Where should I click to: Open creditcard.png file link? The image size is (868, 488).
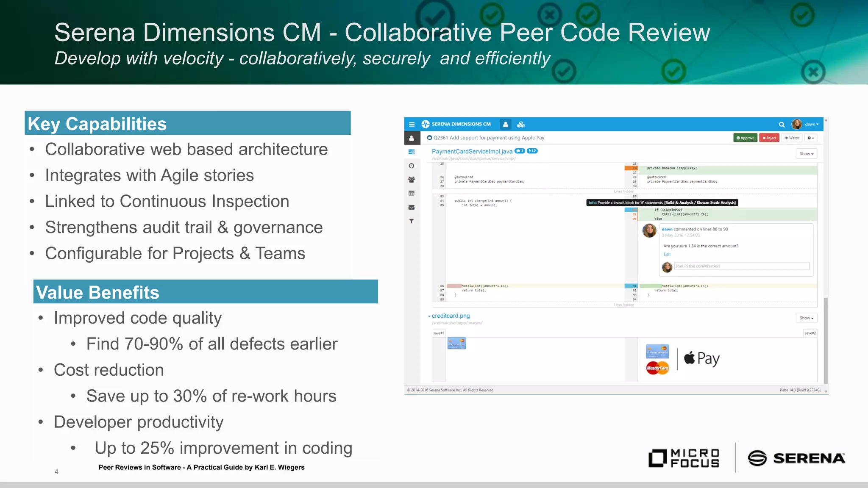(x=451, y=316)
